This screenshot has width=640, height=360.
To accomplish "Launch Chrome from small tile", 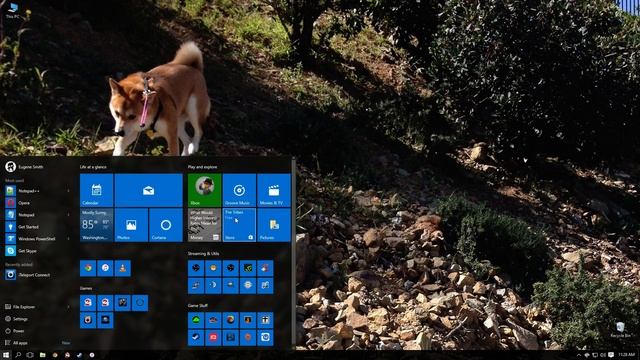I will pos(88,268).
